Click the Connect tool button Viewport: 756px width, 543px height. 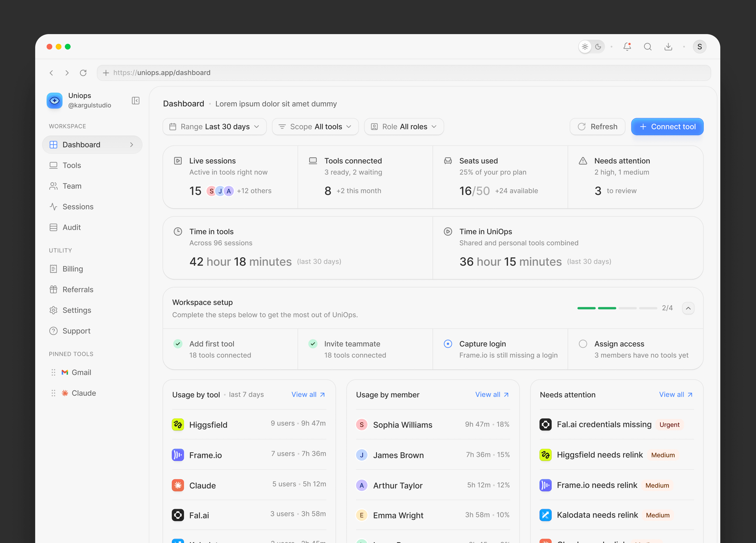[667, 127]
